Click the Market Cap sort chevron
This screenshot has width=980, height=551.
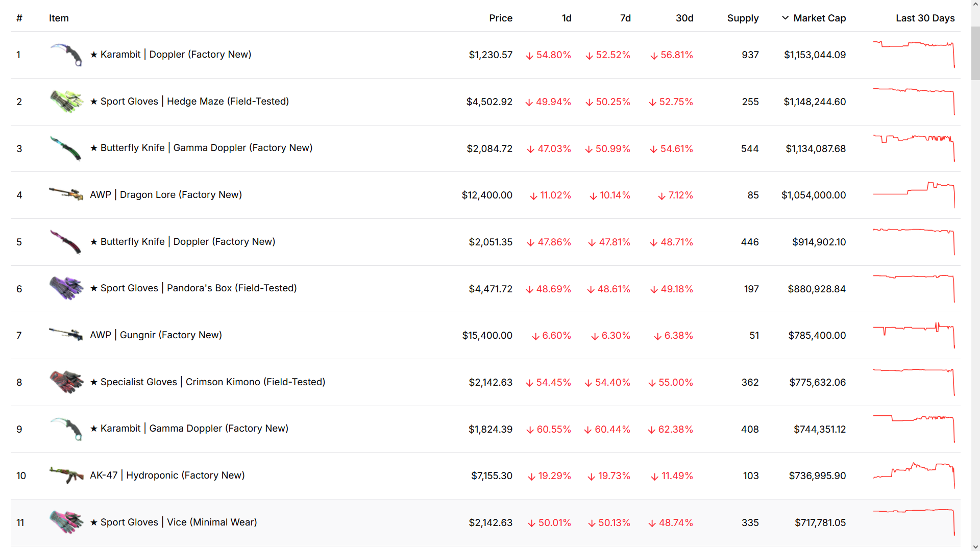[785, 18]
